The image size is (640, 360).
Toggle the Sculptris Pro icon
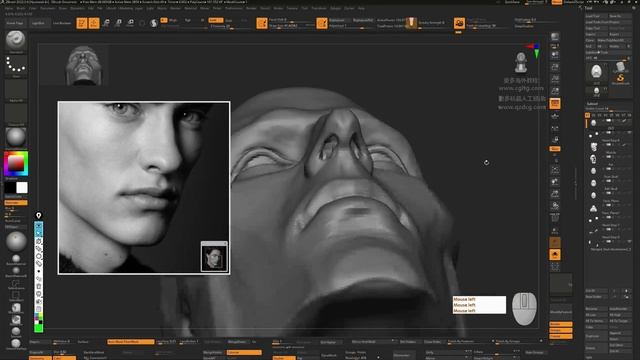click(154, 23)
